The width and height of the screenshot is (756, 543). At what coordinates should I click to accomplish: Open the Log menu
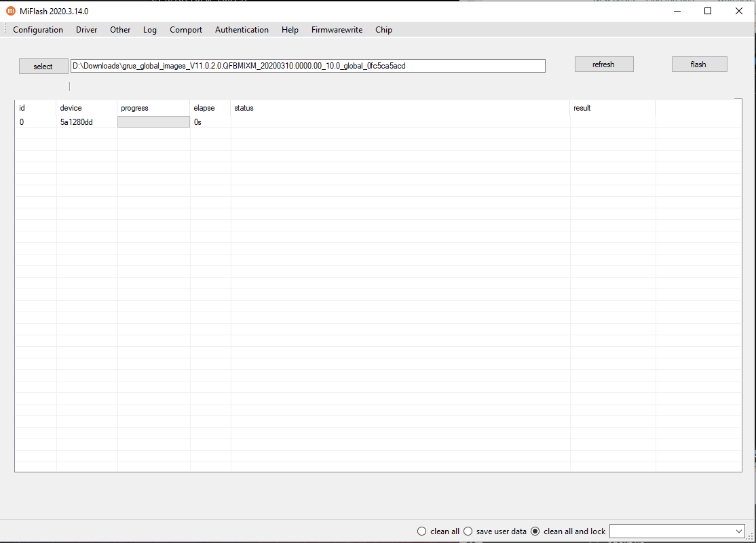tap(149, 30)
